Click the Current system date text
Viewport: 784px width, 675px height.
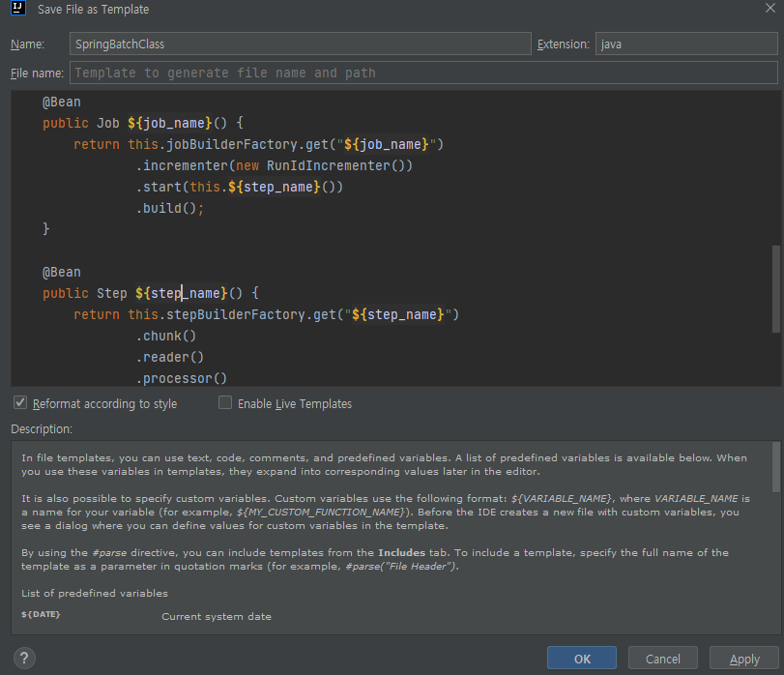(217, 617)
